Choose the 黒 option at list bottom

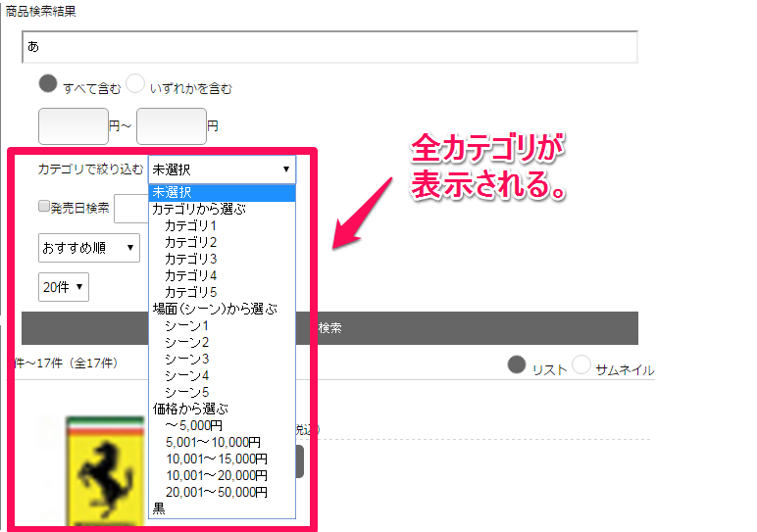(159, 508)
